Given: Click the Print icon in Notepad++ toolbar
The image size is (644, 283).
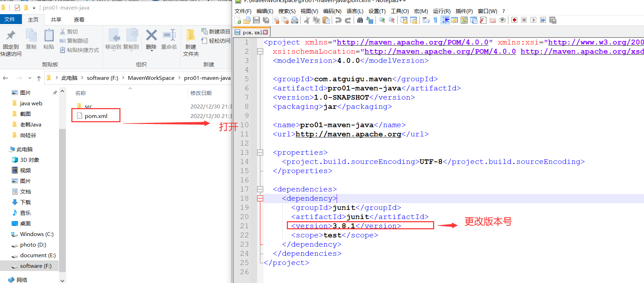Looking at the screenshot, I should [295, 20].
